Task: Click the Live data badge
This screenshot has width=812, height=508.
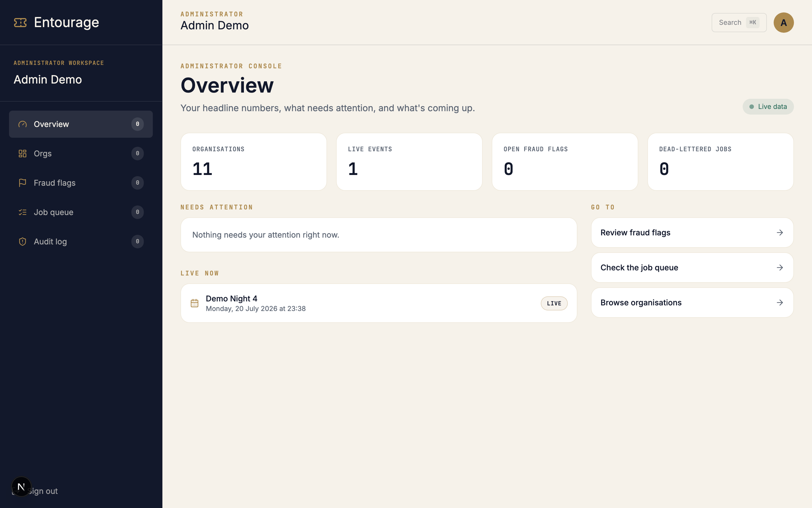Action: pos(768,106)
